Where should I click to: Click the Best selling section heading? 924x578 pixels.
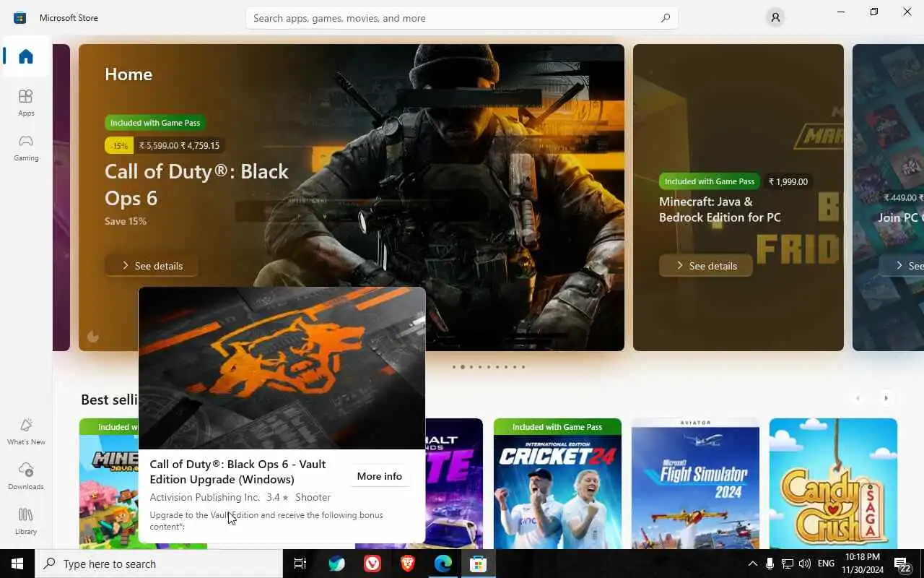(x=110, y=400)
